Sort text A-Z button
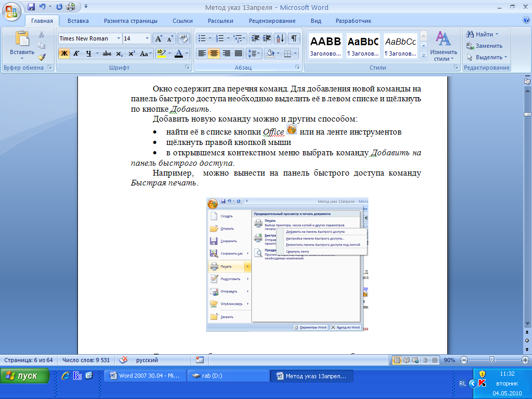Image resolution: width=532 pixels, height=399 pixels. point(280,38)
